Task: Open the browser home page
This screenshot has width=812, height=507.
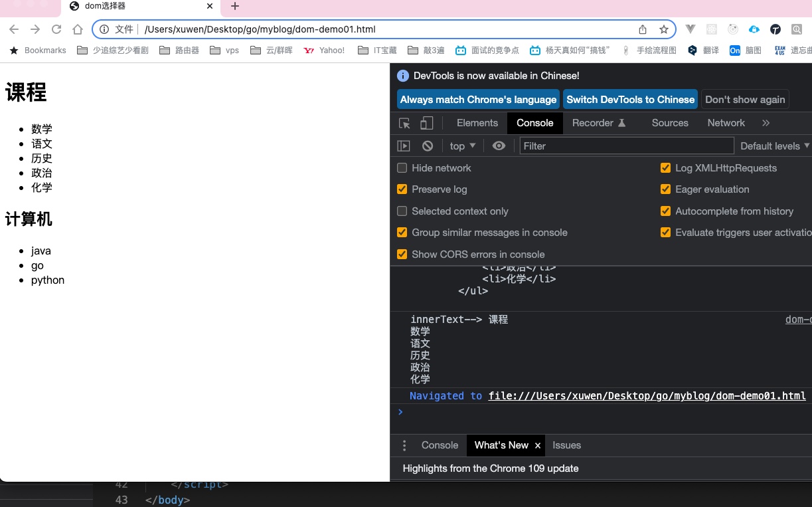Action: coord(78,29)
